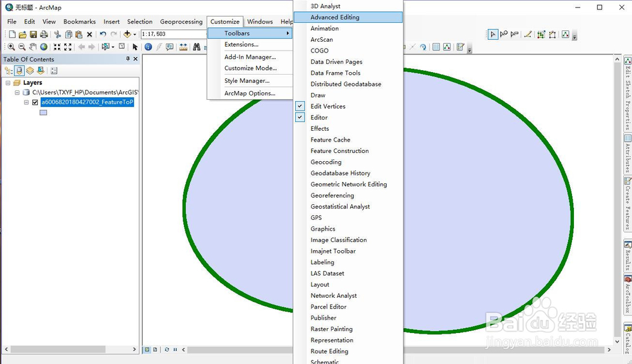This screenshot has height=364, width=632.
Task: Open the Geoprocessing menu
Action: pyautogui.click(x=181, y=21)
